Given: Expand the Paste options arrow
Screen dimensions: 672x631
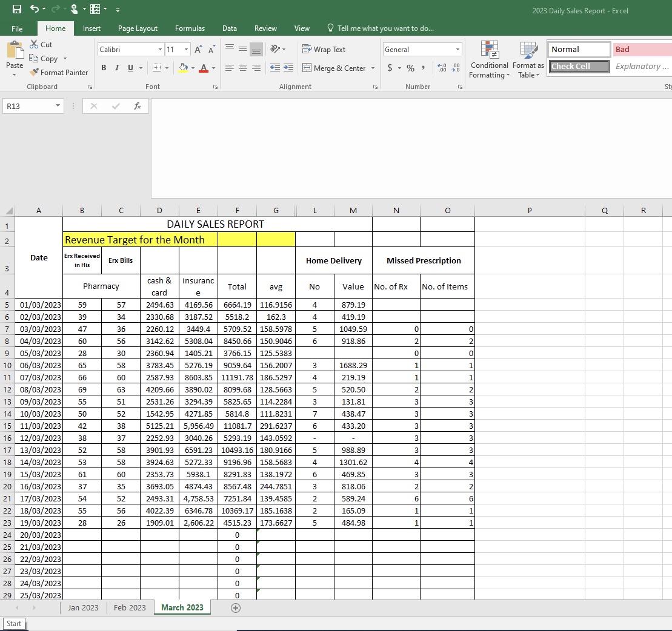Looking at the screenshot, I should 14,74.
